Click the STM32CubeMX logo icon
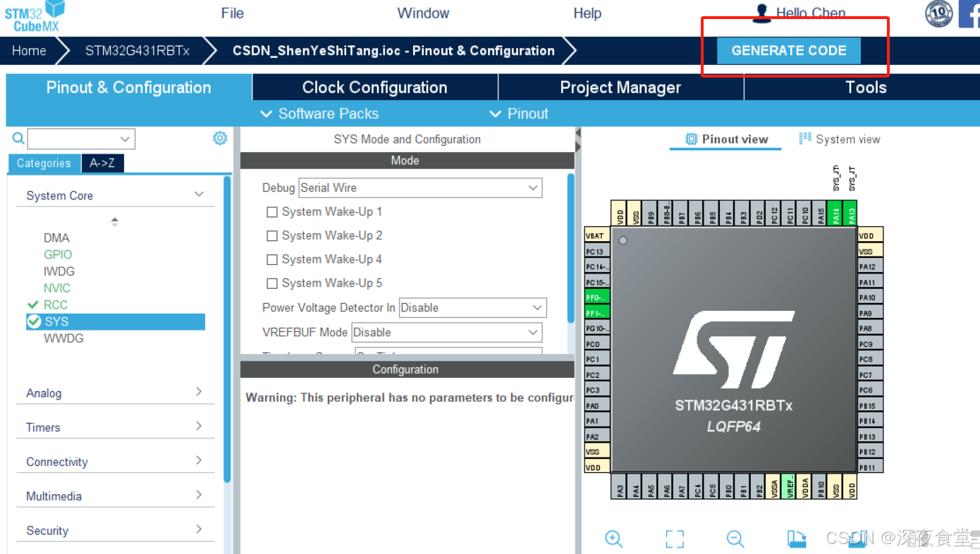Screen dimensions: 980x554 (35, 16)
